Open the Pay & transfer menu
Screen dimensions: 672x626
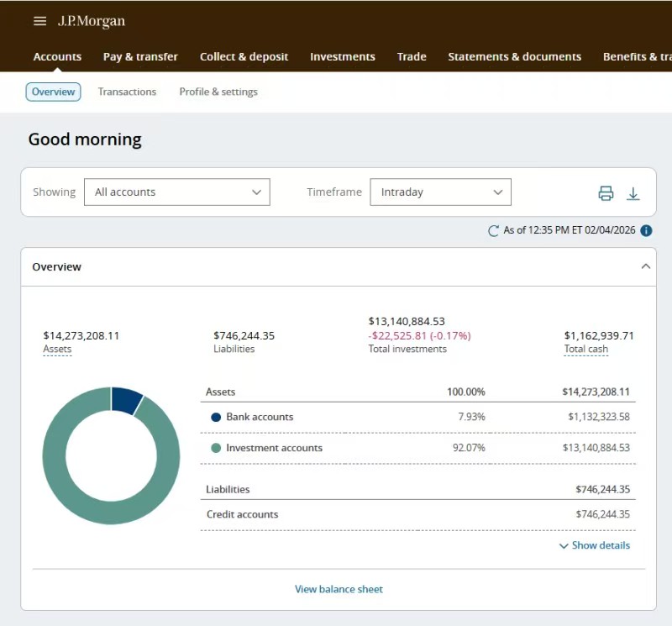(140, 57)
